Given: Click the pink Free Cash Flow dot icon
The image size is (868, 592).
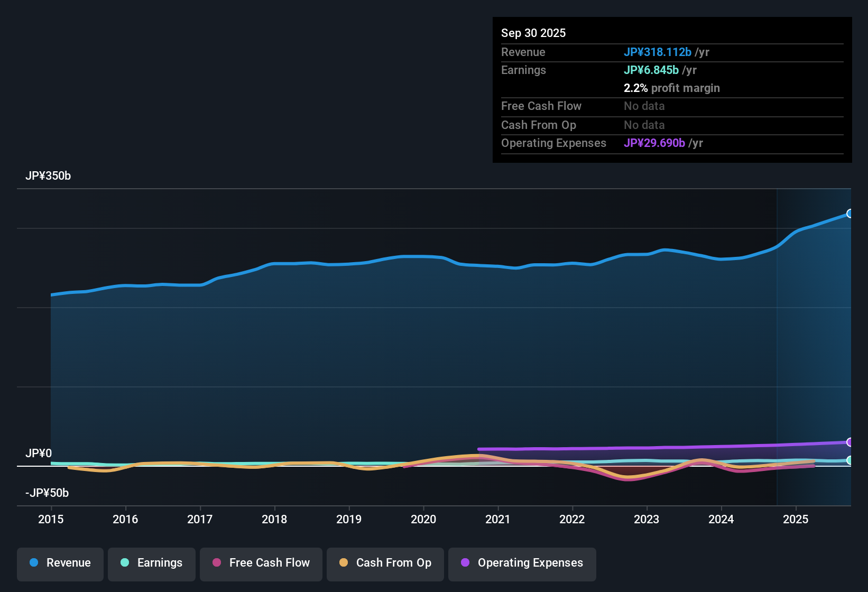Looking at the screenshot, I should (216, 563).
